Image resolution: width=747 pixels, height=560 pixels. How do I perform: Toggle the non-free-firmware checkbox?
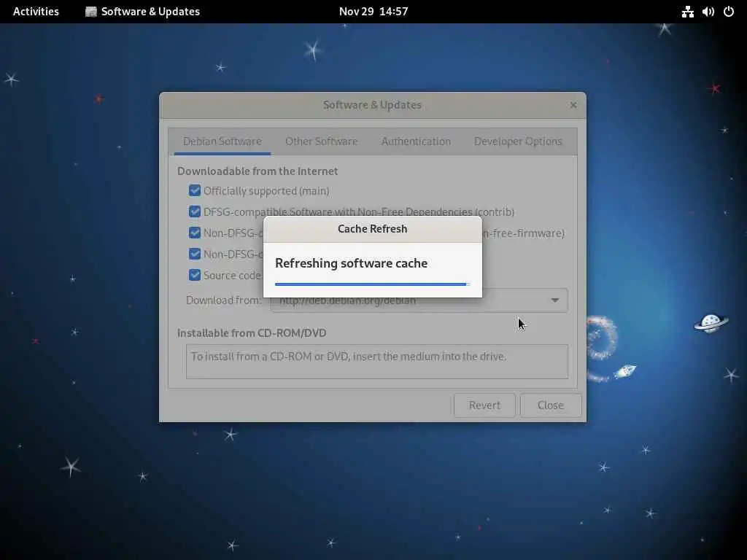coord(194,233)
